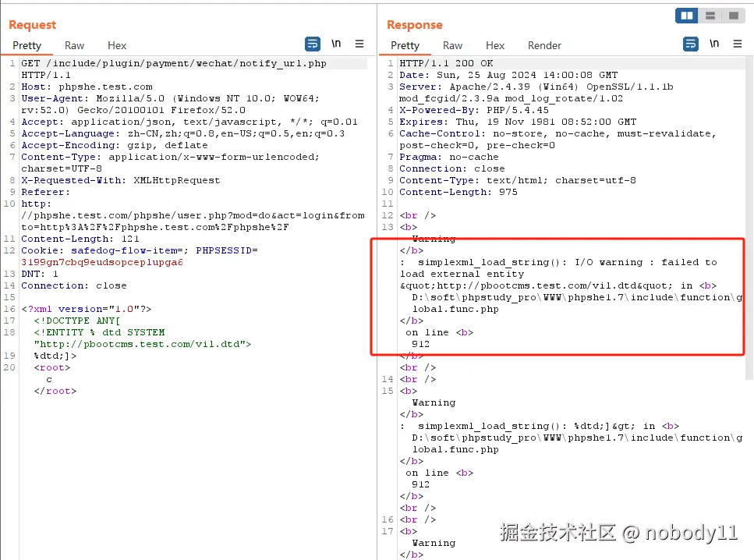Screen dimensions: 754x560
Task: Toggle show non-printable characters in Response panel
Action: coord(714,44)
